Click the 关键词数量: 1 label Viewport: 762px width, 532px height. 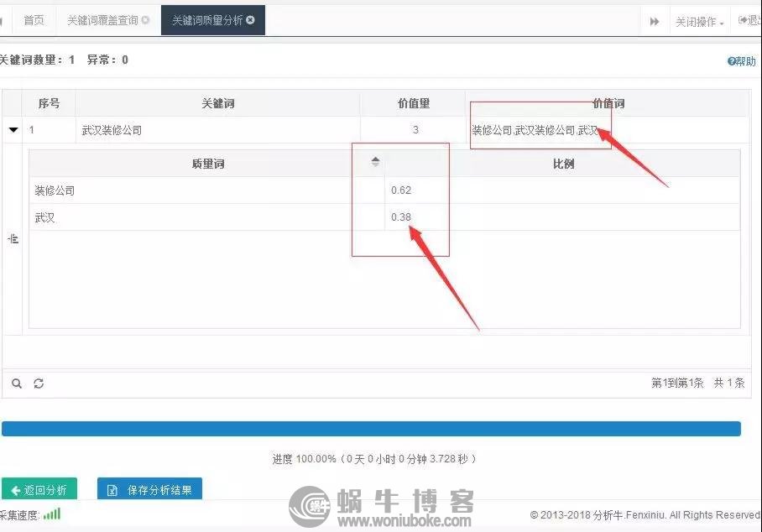coord(37,60)
